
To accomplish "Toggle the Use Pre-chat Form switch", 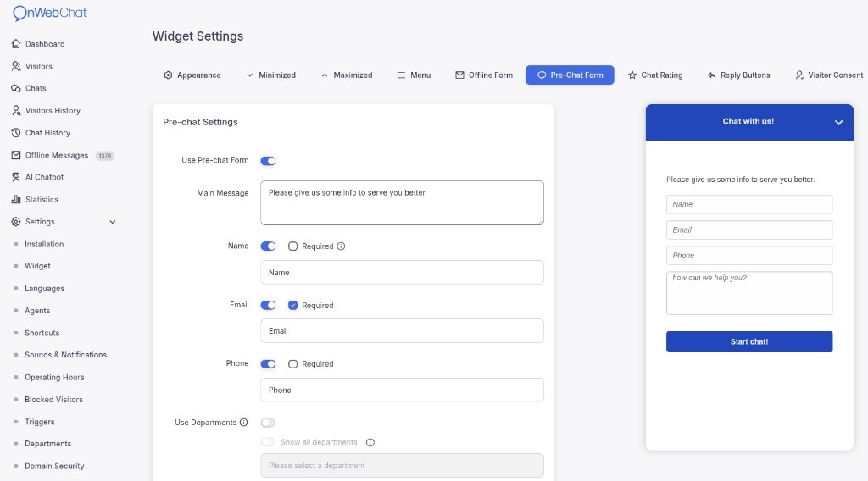I will [268, 161].
